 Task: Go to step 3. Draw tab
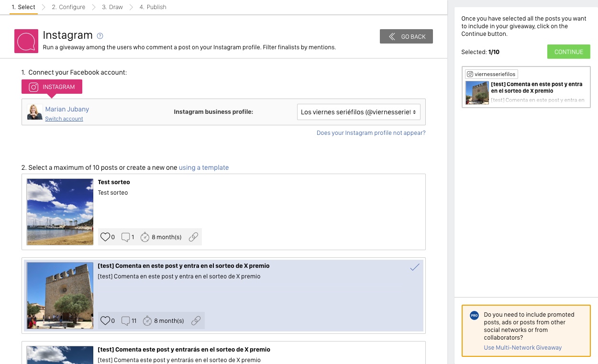coord(112,7)
